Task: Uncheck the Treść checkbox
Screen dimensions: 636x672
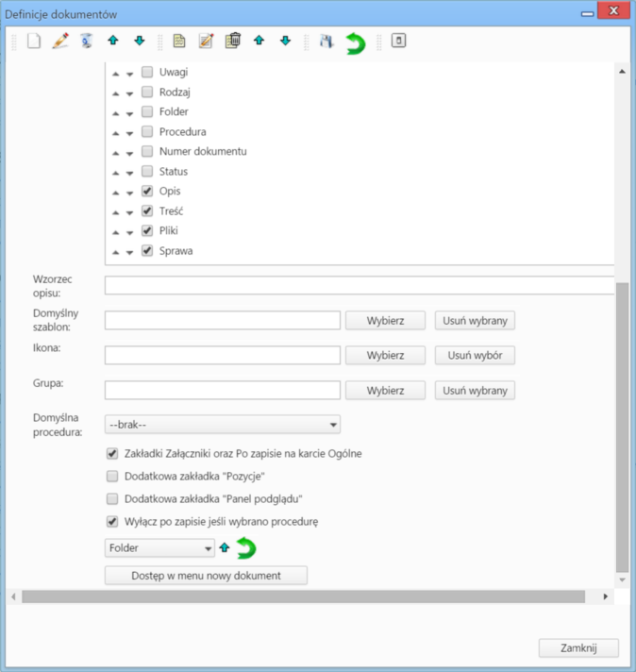Action: [x=147, y=210]
